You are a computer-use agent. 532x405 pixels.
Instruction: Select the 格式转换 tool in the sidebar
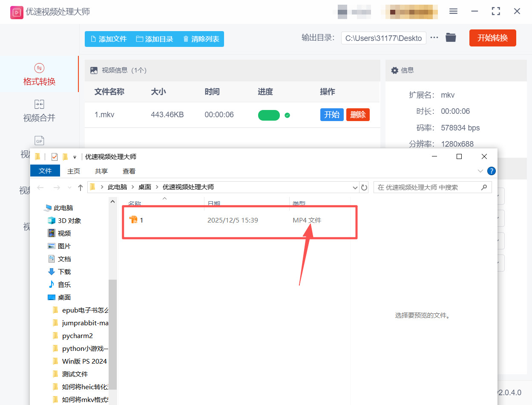click(40, 75)
